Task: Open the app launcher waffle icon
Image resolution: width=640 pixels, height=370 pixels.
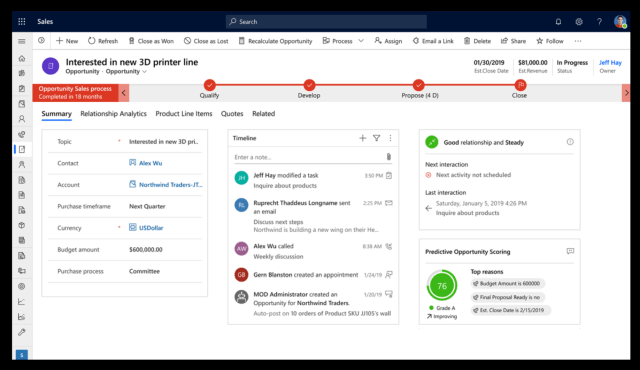Action: tap(22, 22)
